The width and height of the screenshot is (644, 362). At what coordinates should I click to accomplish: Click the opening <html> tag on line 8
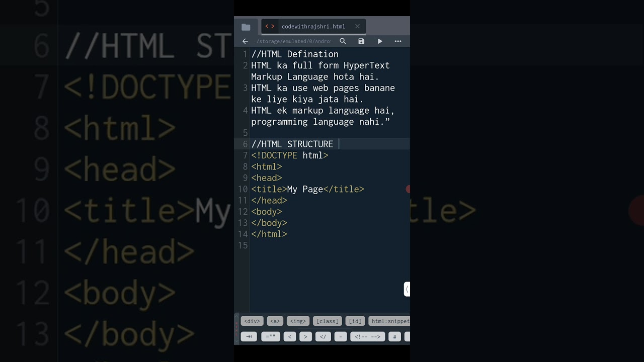267,167
